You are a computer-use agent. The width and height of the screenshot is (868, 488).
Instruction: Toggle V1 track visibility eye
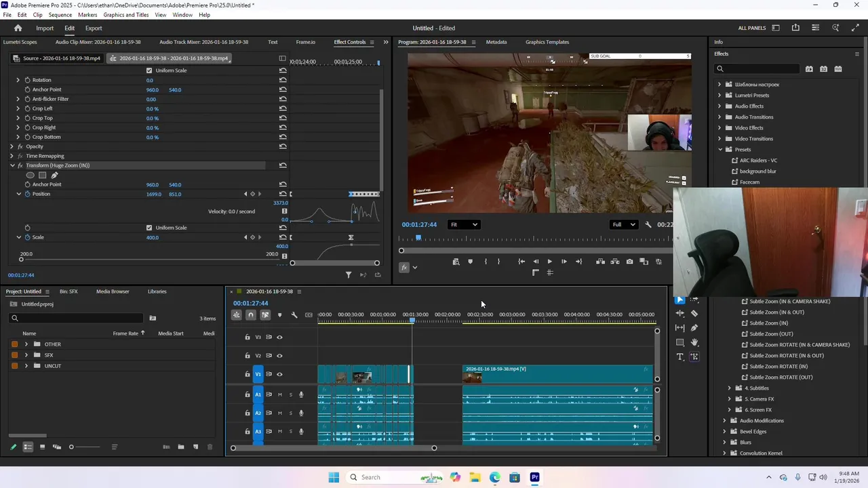tap(279, 374)
